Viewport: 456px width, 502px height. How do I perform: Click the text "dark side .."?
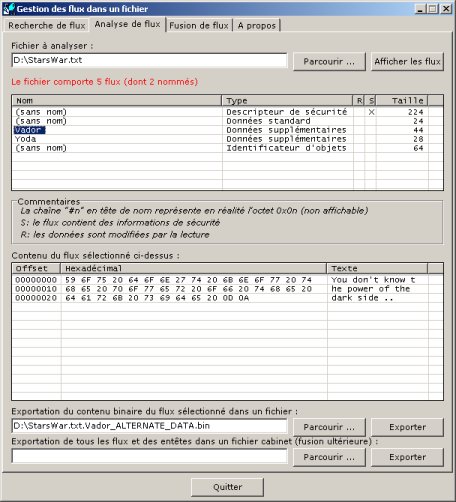[362, 298]
